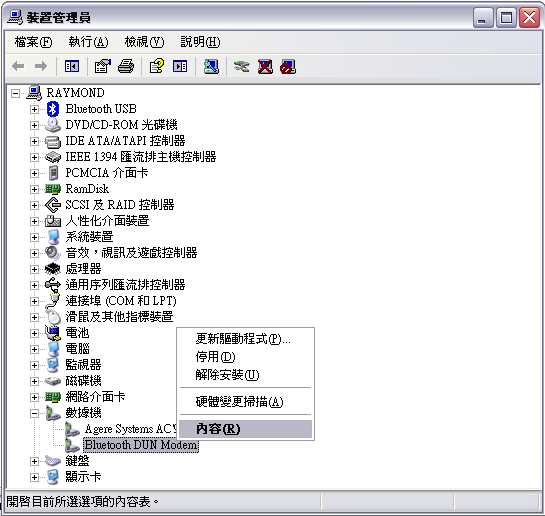
Task: Expand the 鍵盤 keyboard node
Action: (34, 461)
